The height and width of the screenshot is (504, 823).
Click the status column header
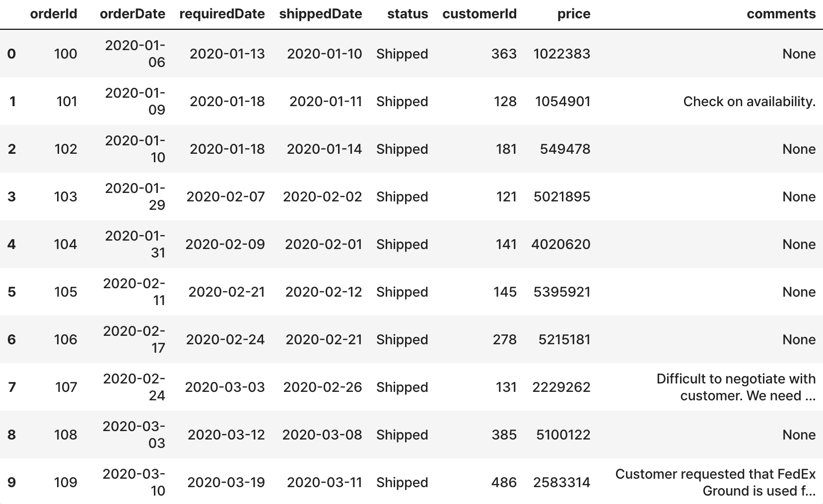point(408,14)
